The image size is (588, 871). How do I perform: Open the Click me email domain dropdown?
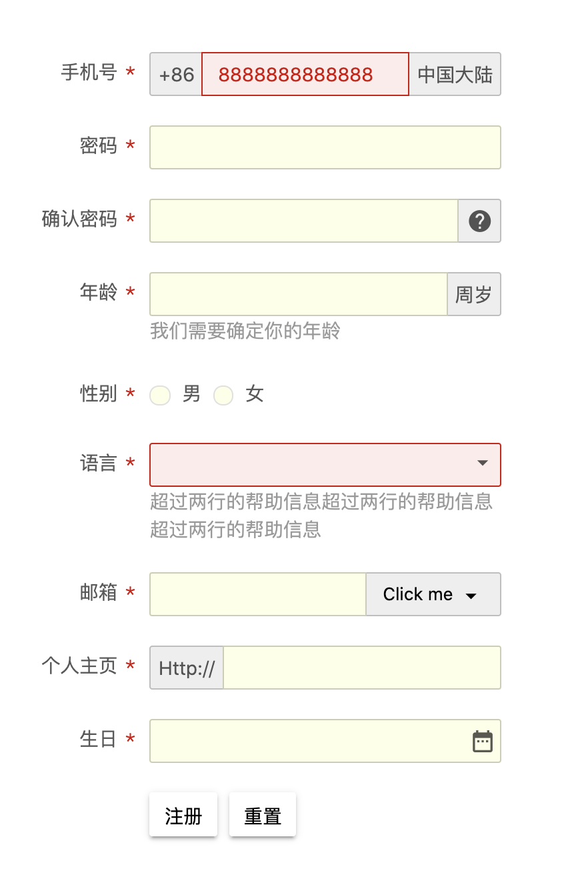[433, 594]
